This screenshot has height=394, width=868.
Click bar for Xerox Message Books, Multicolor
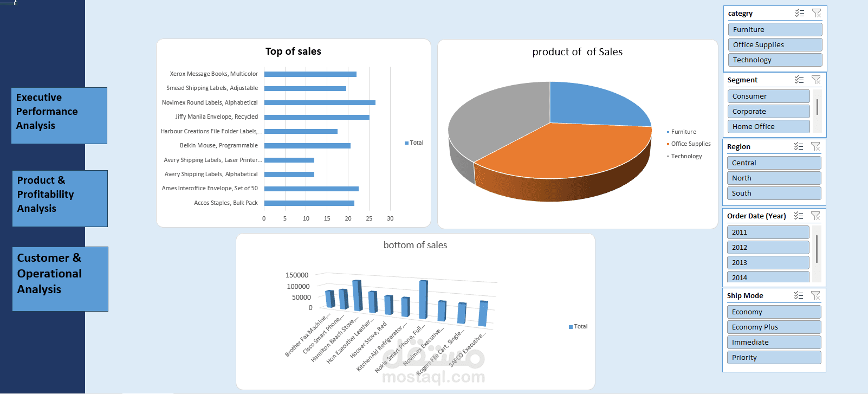(310, 74)
